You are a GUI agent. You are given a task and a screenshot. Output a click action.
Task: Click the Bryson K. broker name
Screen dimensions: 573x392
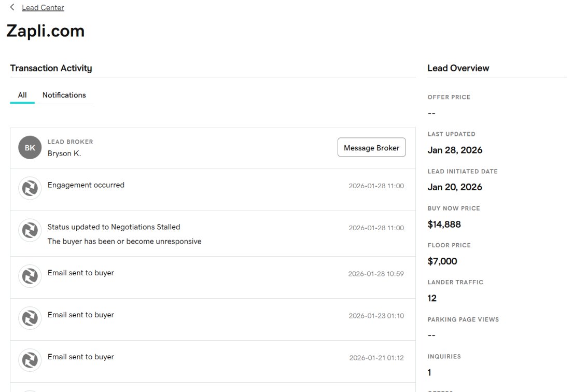pos(64,153)
